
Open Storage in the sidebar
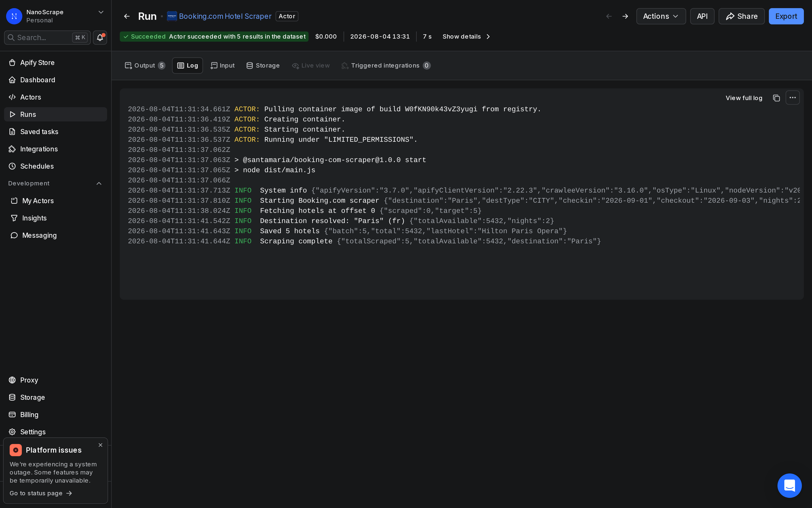click(55, 398)
